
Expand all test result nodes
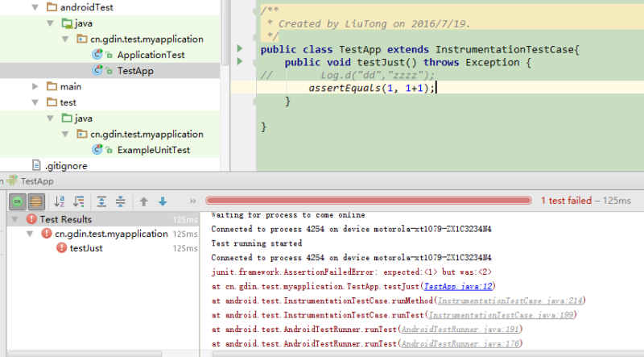click(101, 201)
